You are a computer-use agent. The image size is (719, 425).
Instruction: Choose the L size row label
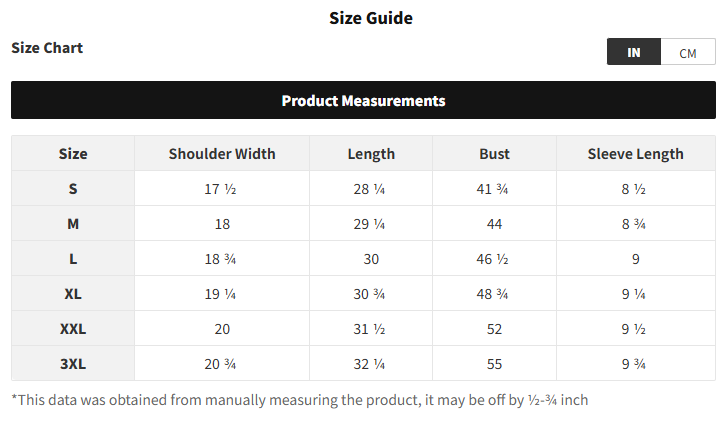(73, 258)
